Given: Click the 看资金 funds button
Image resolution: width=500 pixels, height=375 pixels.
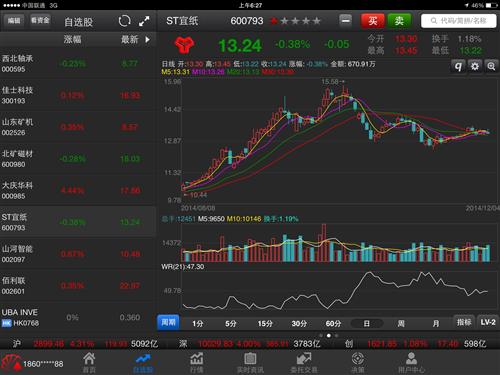Looking at the screenshot, I should 40,20.
